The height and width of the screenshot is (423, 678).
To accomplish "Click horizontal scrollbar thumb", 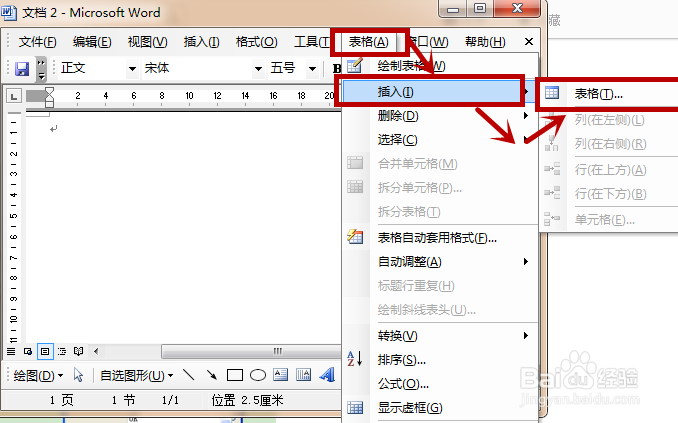I will (x=252, y=351).
